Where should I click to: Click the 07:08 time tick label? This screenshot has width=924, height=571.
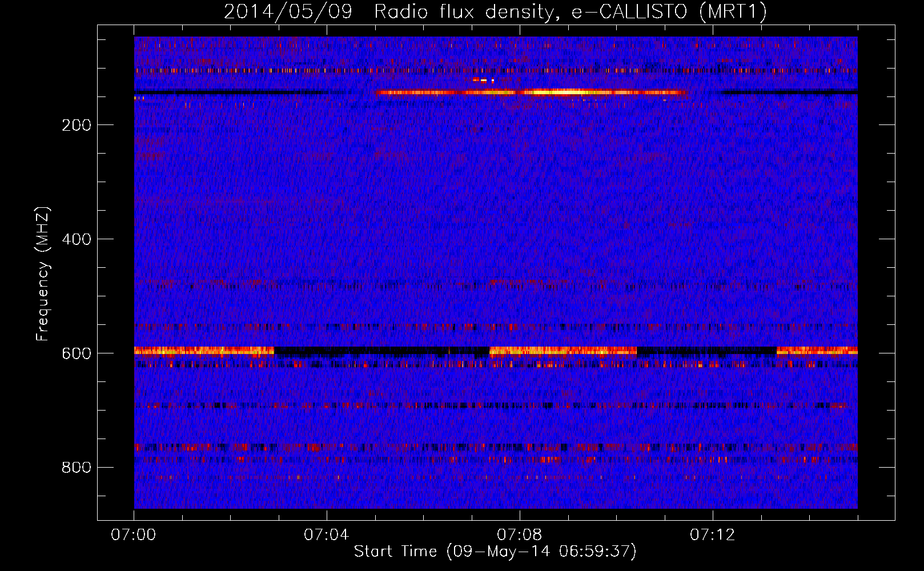[x=520, y=535]
